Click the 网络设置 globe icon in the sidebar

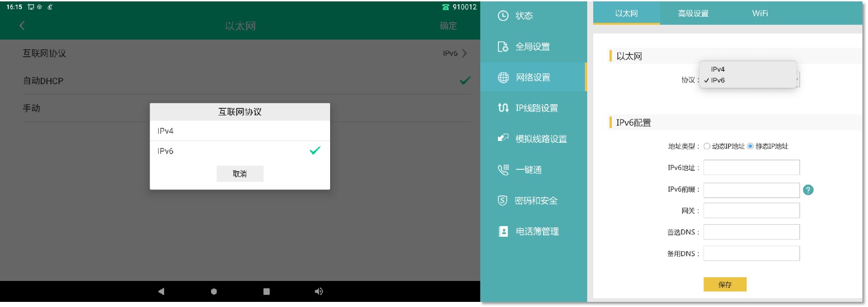[503, 77]
